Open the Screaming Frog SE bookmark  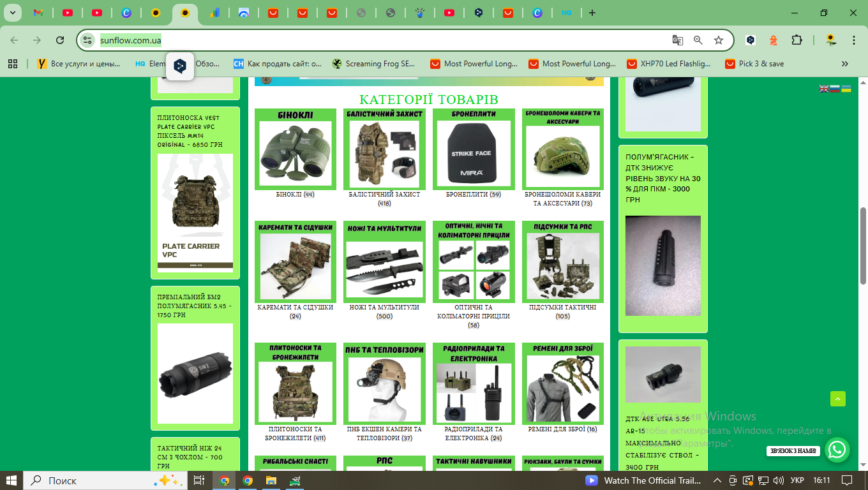373,64
